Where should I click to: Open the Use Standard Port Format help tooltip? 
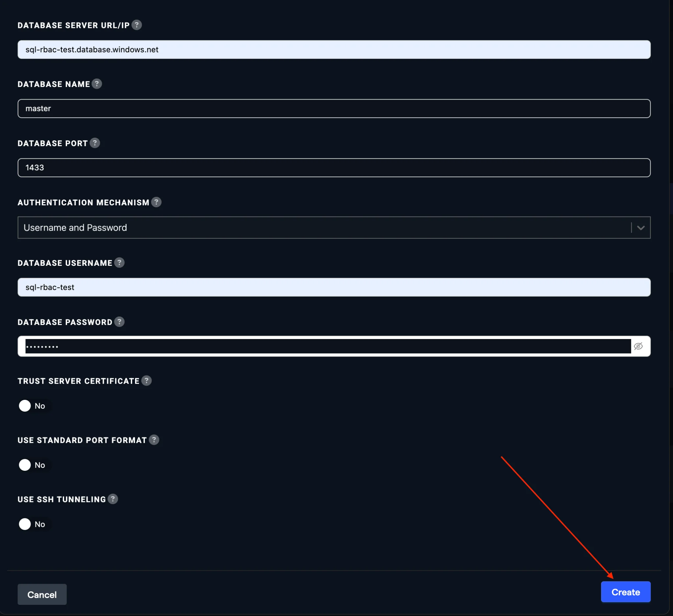click(x=154, y=440)
